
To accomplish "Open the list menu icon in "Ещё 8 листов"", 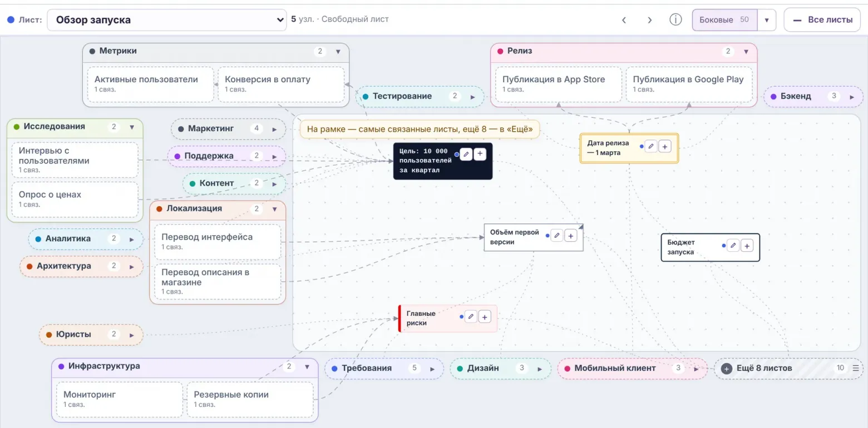I will [856, 368].
